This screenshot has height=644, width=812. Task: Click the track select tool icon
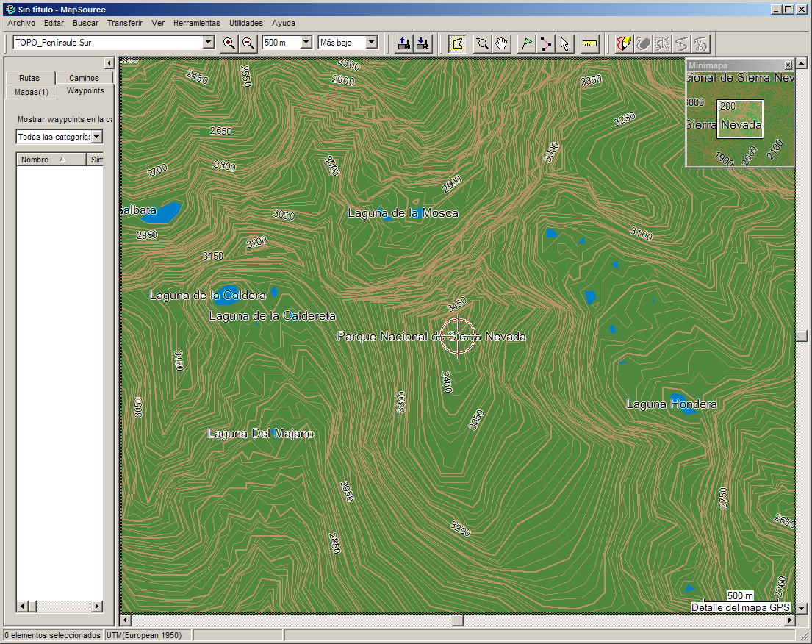[662, 43]
